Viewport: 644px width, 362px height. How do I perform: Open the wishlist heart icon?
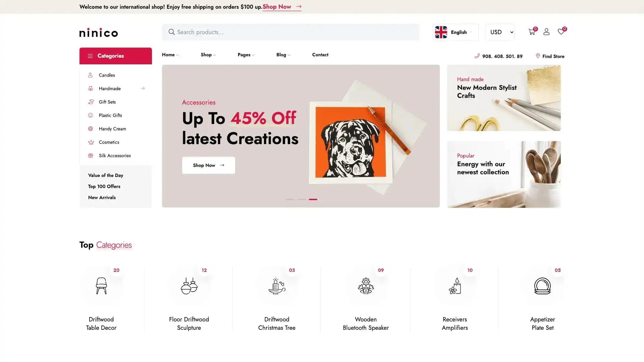coord(561,32)
